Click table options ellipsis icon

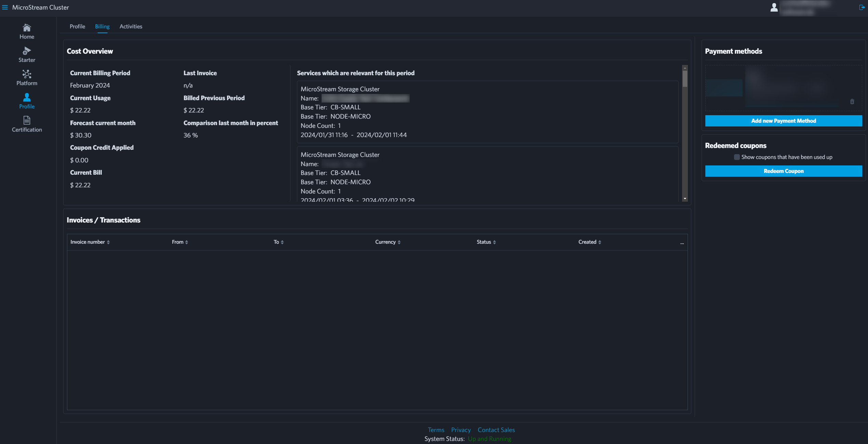(682, 243)
